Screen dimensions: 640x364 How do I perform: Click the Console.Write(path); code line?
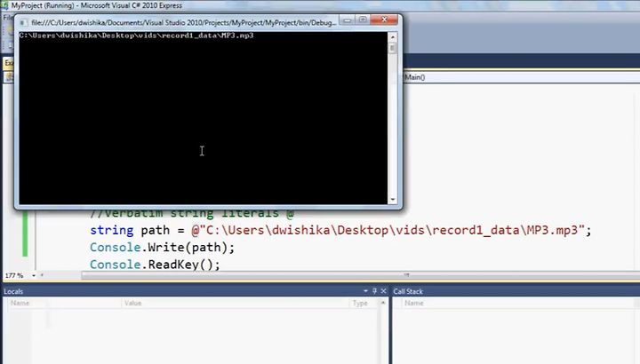(162, 248)
